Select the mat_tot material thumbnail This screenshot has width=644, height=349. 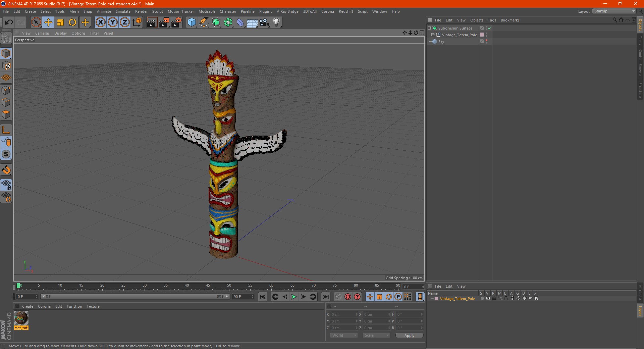pyautogui.click(x=21, y=318)
